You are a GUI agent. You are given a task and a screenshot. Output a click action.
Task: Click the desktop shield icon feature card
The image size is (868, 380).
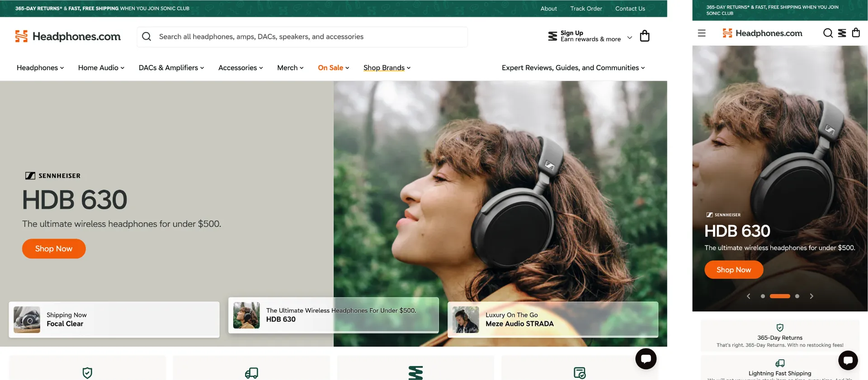[87, 373]
